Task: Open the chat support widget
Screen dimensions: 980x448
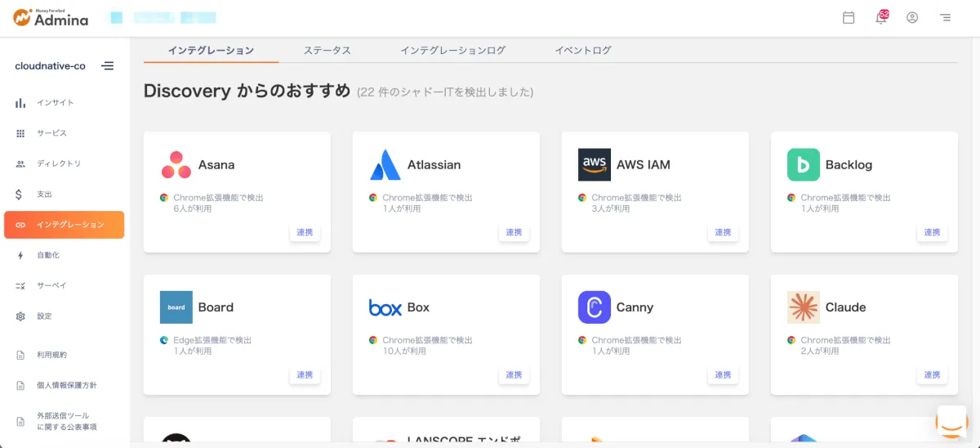Action: coord(951,422)
